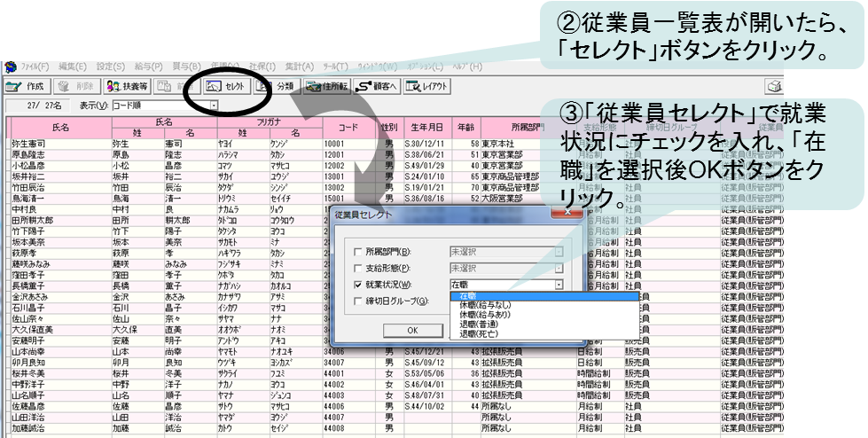Image resolution: width=868 pixels, height=438 pixels.
Task: Click the 住所転 toolbar button
Action: (x=327, y=86)
